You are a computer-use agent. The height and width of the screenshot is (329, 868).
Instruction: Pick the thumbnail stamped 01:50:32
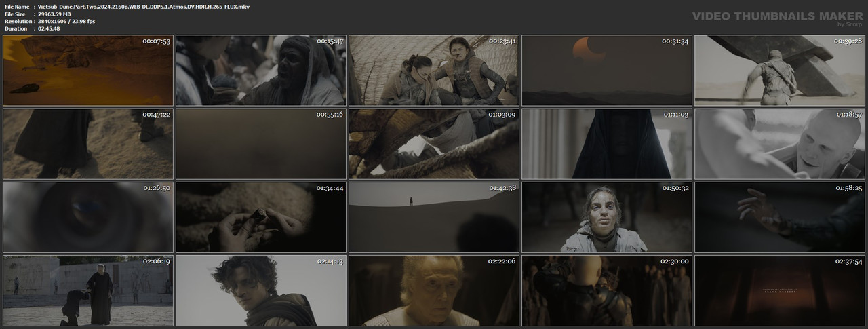pos(607,217)
